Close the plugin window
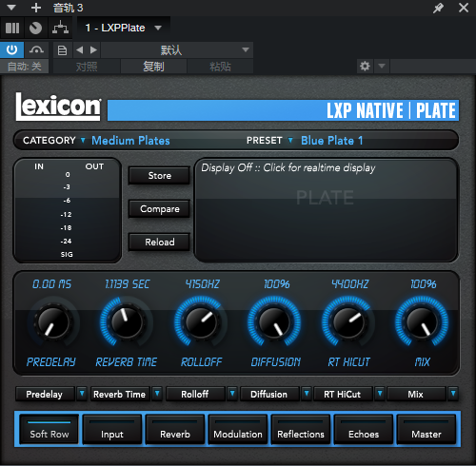476x466 pixels. tap(464, 8)
